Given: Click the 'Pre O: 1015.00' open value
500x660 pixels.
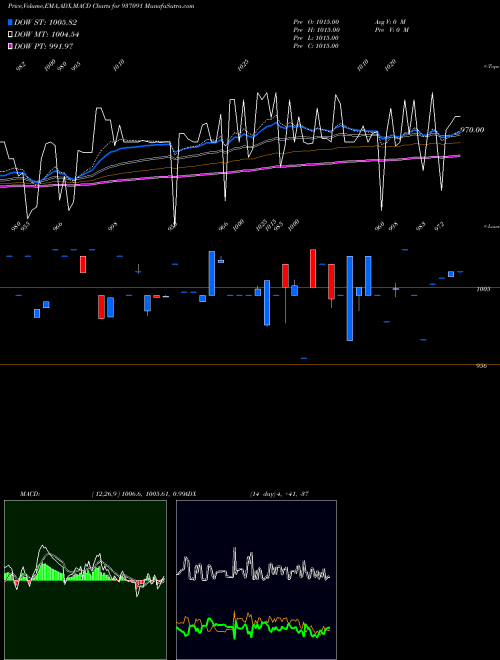Looking at the screenshot, I should point(316,22).
